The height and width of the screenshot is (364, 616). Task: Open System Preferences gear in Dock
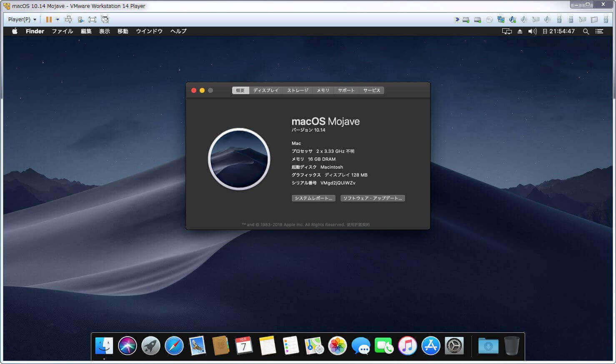click(454, 346)
